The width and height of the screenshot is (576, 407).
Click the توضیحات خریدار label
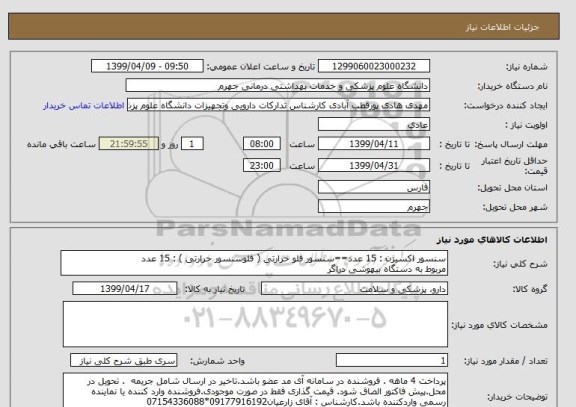click(x=518, y=397)
